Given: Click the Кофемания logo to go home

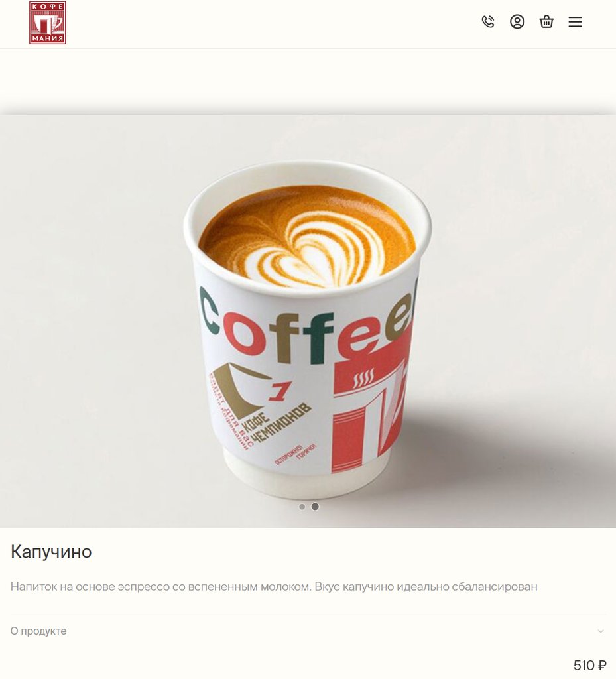Looking at the screenshot, I should point(48,23).
